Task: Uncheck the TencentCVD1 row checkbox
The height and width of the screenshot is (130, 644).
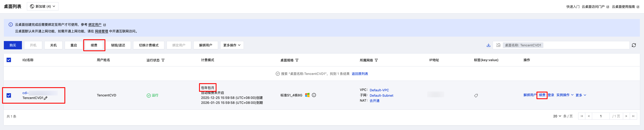Action: pos(9,95)
